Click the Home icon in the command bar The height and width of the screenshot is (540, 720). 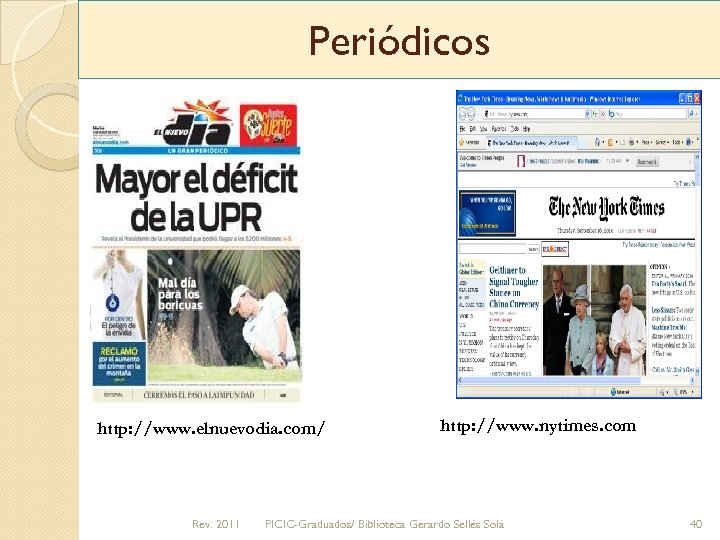tap(597, 143)
